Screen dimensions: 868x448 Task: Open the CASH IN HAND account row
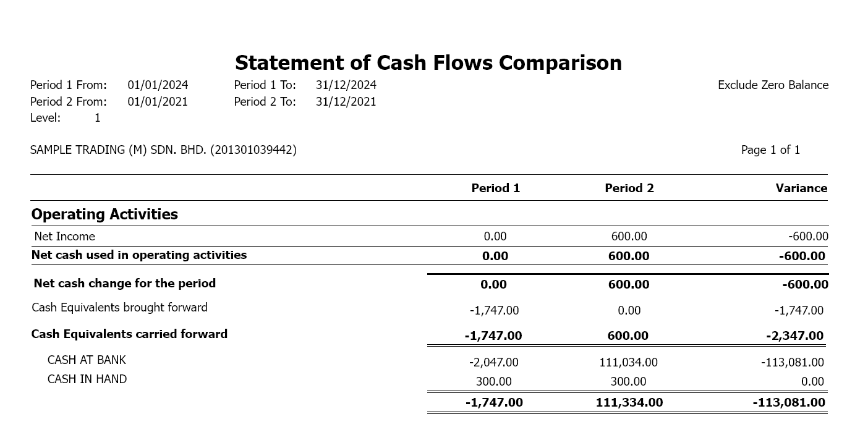(x=87, y=379)
